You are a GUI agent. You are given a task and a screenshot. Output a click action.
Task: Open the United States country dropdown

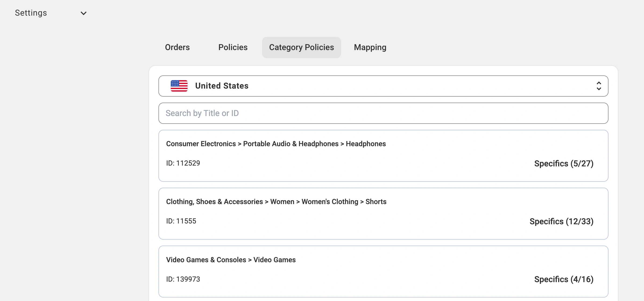[x=383, y=86]
